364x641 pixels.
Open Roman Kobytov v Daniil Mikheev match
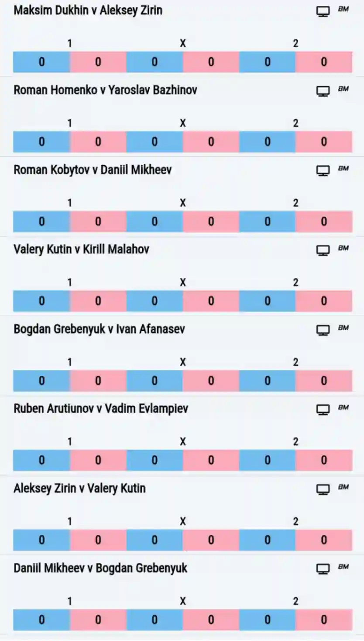point(93,170)
